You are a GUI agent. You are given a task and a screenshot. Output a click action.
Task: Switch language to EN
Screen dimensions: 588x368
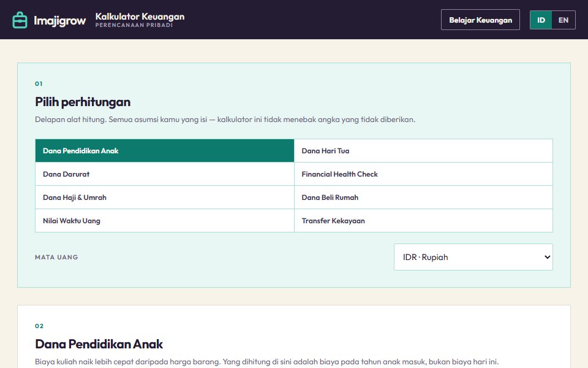pyautogui.click(x=563, y=20)
